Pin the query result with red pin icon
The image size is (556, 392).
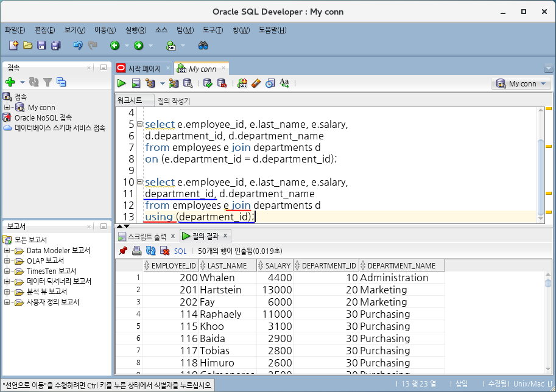pyautogui.click(x=123, y=251)
